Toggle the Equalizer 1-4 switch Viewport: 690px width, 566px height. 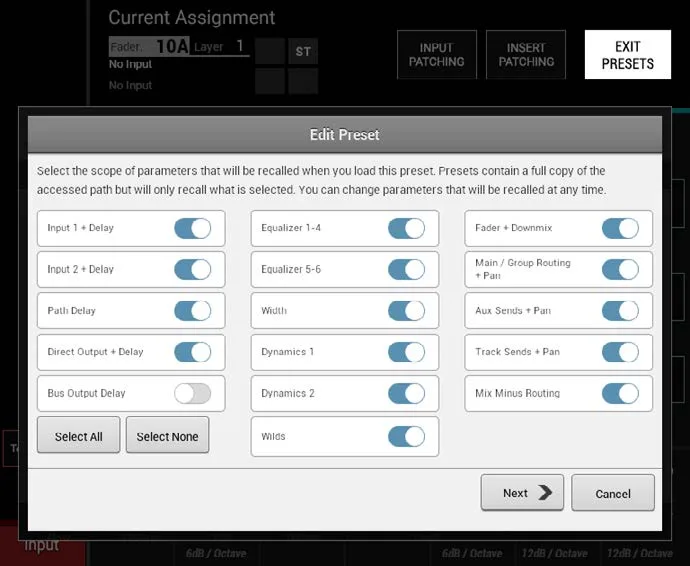406,228
